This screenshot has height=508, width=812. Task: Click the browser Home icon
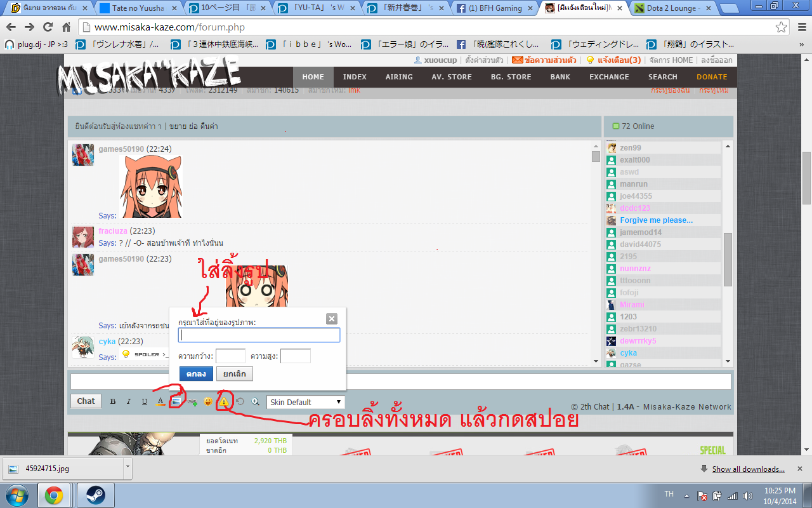(66, 27)
